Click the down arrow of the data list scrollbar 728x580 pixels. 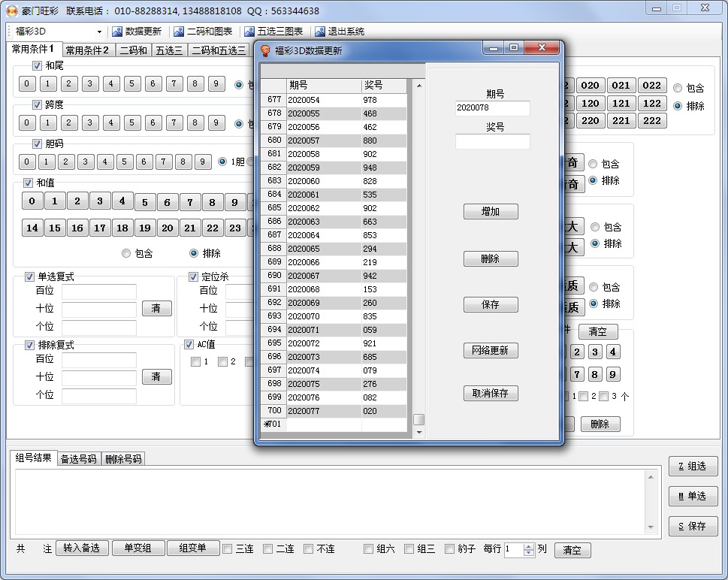419,432
